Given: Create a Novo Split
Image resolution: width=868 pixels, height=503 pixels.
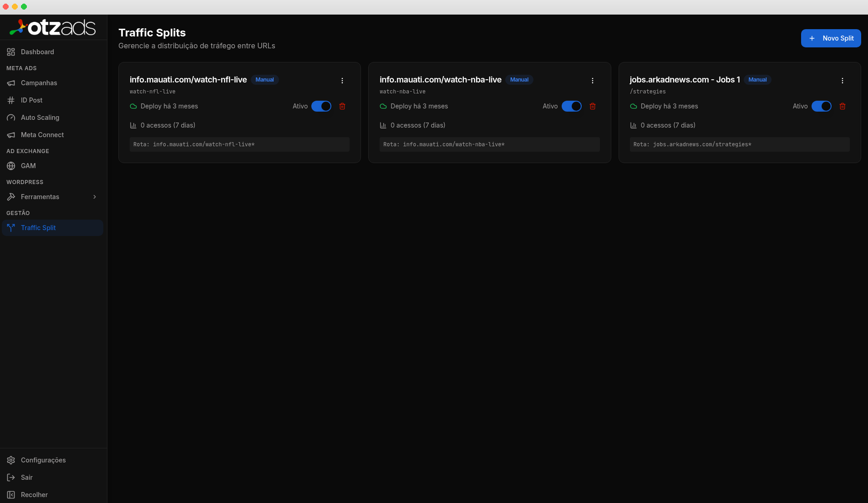Looking at the screenshot, I should (831, 38).
